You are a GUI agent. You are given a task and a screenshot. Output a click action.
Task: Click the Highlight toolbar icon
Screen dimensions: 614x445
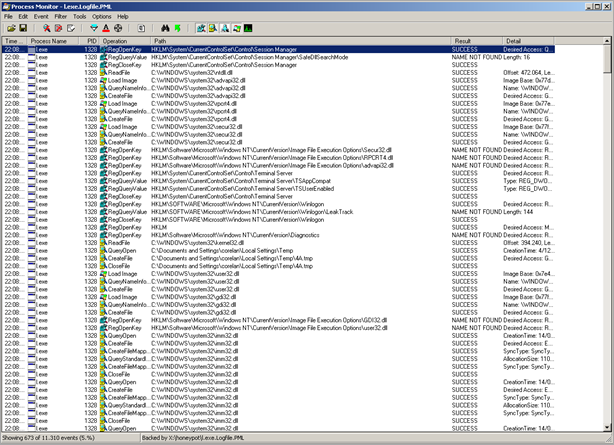(105, 28)
